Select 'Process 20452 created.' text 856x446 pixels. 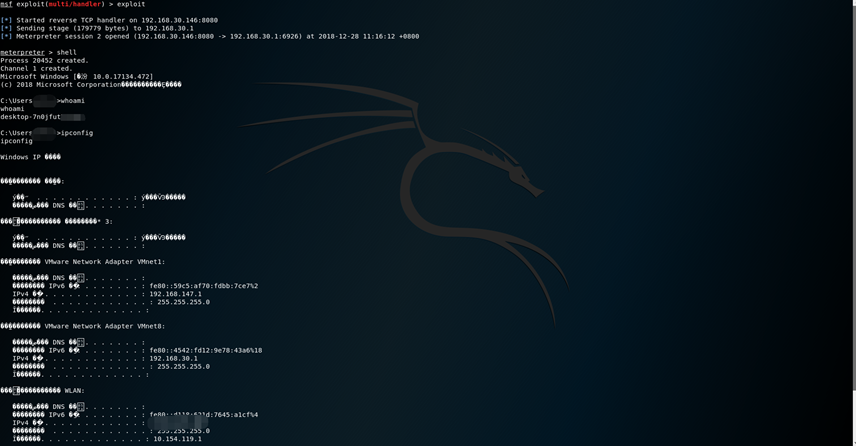coord(44,61)
